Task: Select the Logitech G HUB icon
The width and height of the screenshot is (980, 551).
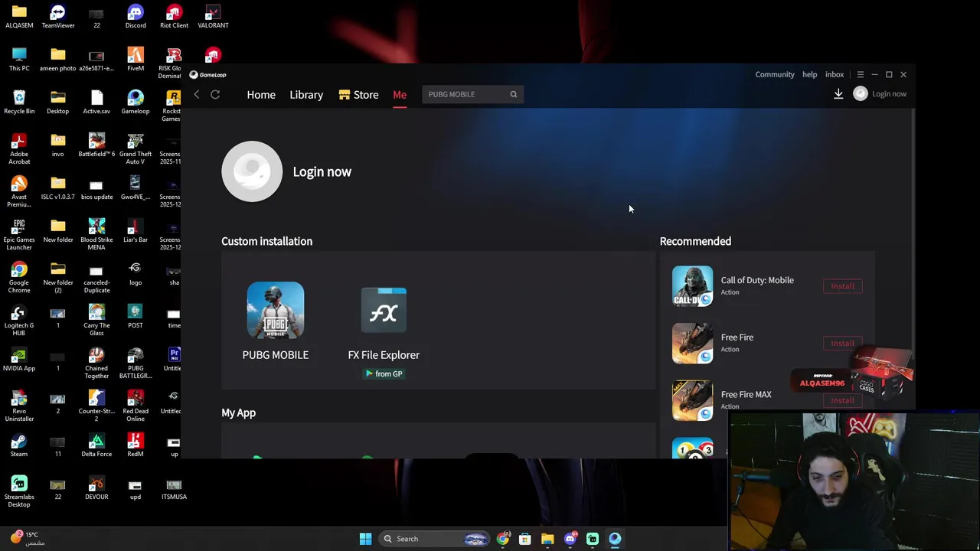Action: coord(19,320)
